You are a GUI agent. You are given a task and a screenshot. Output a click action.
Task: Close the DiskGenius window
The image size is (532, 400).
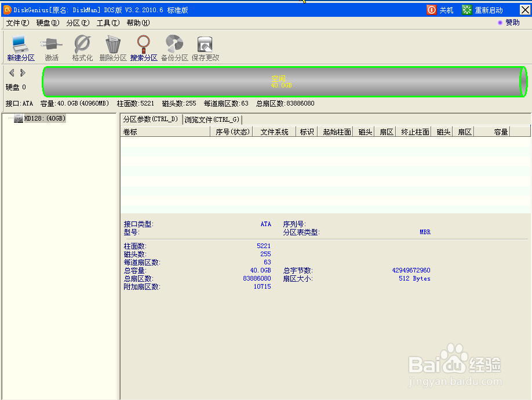(x=525, y=10)
